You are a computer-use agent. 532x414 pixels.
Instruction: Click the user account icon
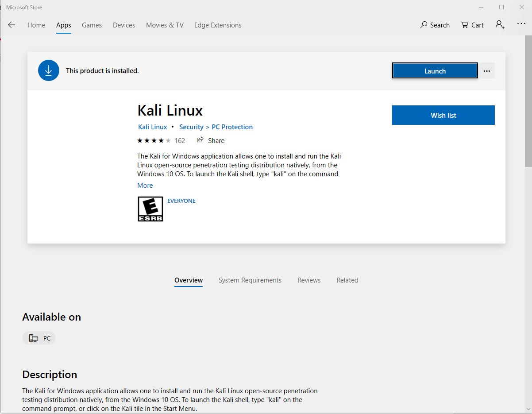click(500, 25)
